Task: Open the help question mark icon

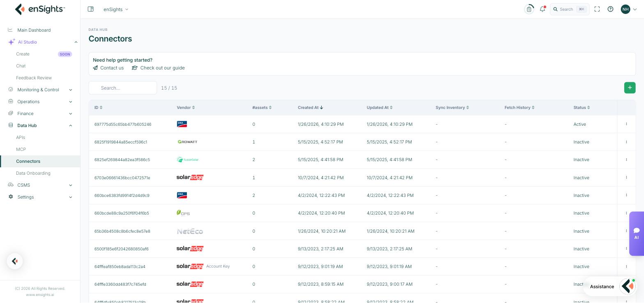Action: tap(610, 9)
